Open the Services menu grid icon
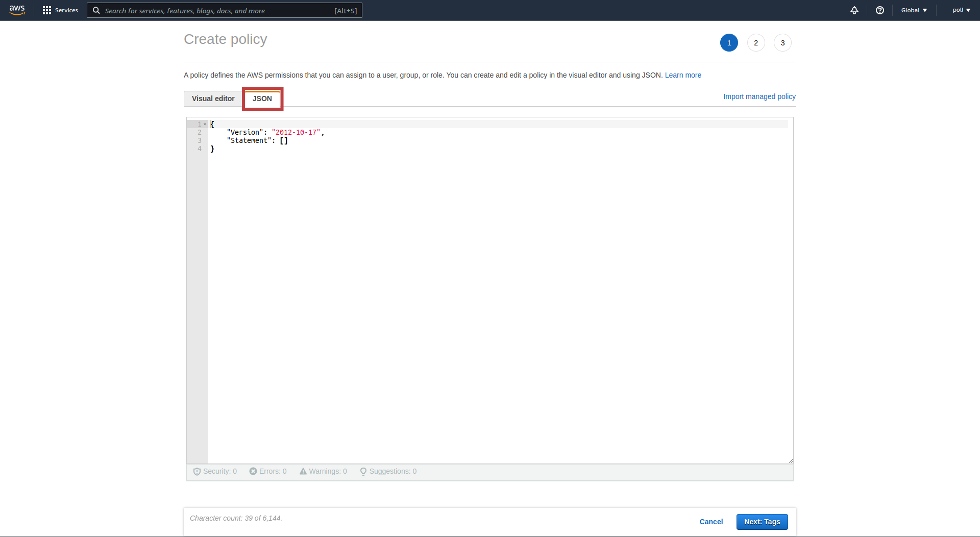 (46, 10)
